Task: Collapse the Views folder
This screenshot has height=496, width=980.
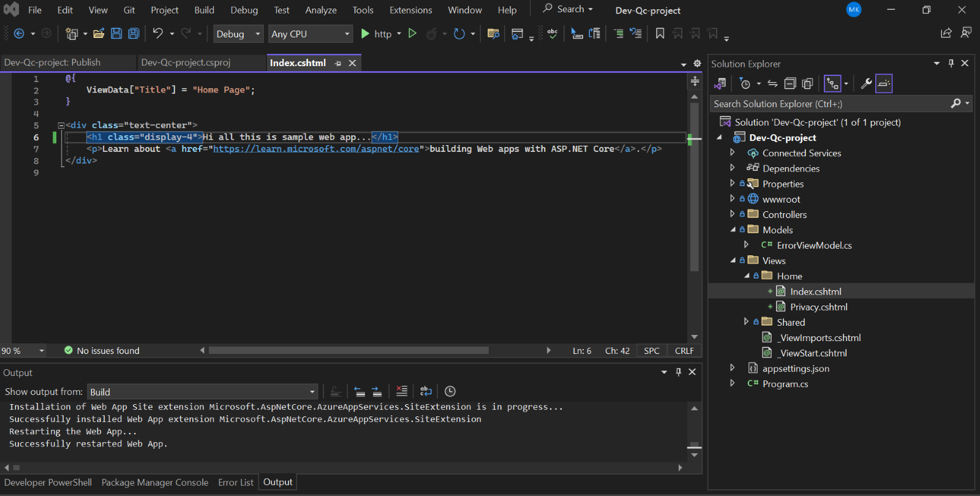Action: (733, 260)
